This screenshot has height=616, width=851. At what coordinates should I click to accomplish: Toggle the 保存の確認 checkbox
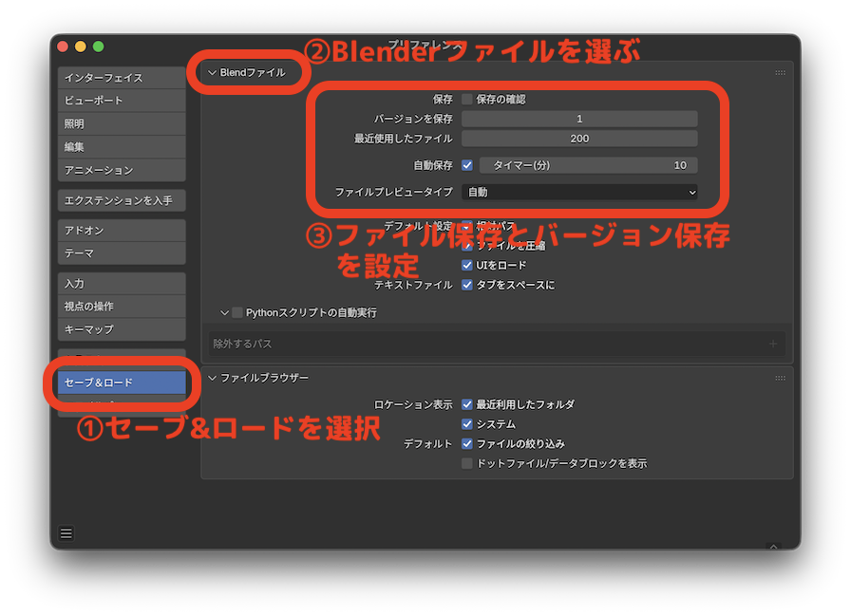click(x=466, y=100)
